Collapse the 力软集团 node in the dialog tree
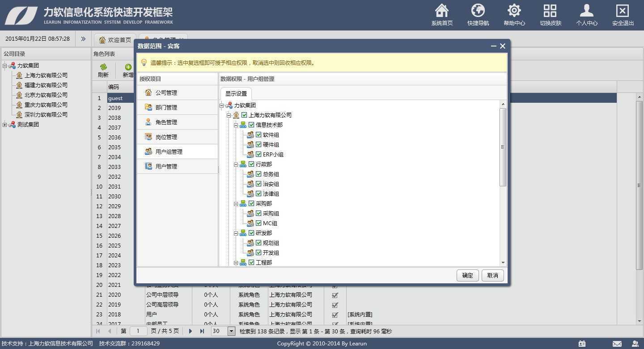This screenshot has width=644, height=349. tap(222, 105)
